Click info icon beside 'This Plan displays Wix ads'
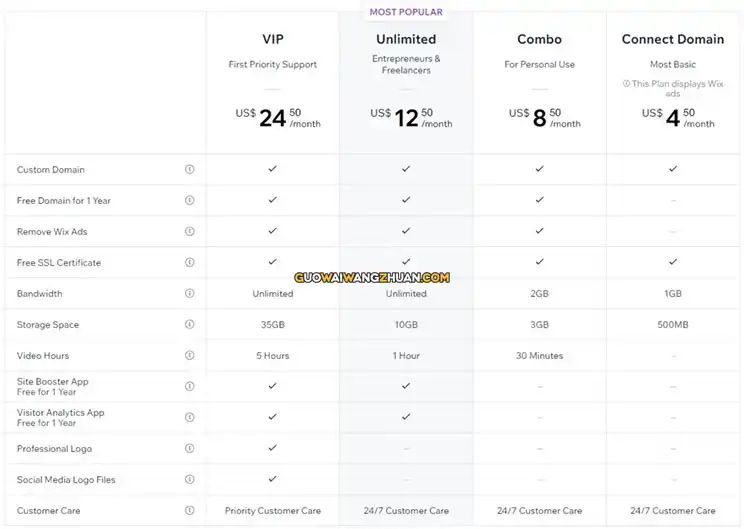The width and height of the screenshot is (744, 529). [626, 84]
